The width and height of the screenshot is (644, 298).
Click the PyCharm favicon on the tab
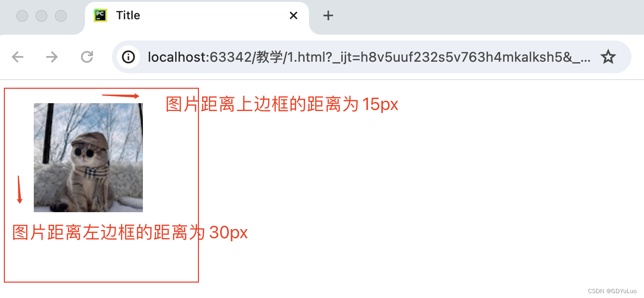click(x=100, y=15)
